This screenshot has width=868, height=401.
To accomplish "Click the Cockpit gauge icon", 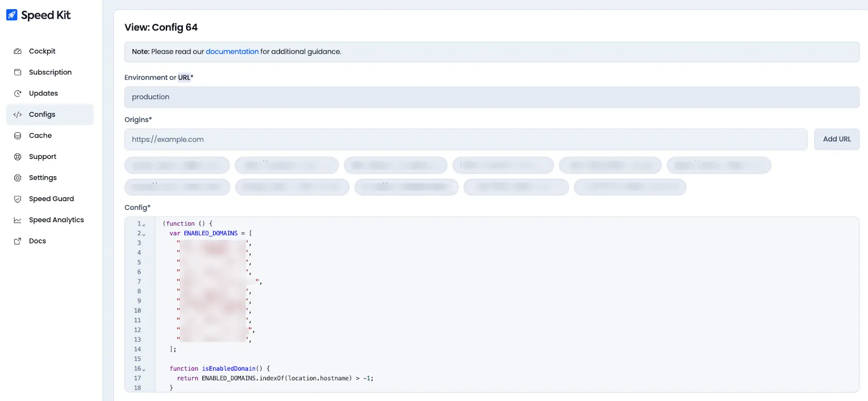I will point(17,51).
